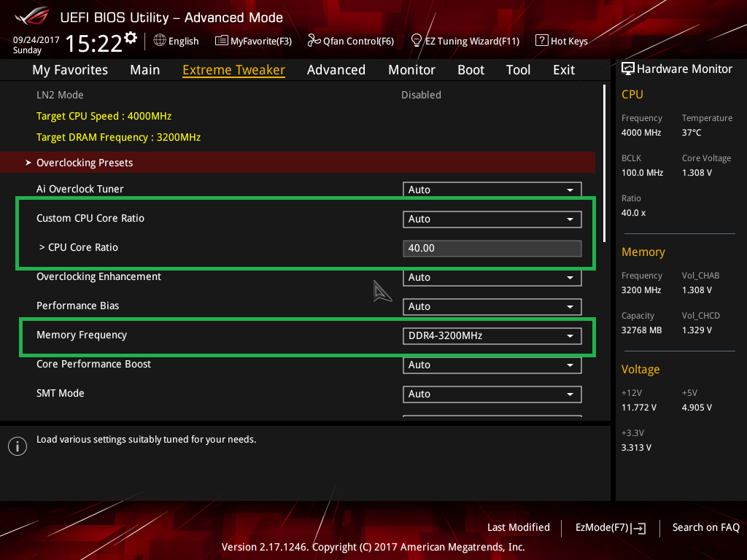Click the CPU Core Ratio input field
This screenshot has width=747, height=560.
[492, 248]
